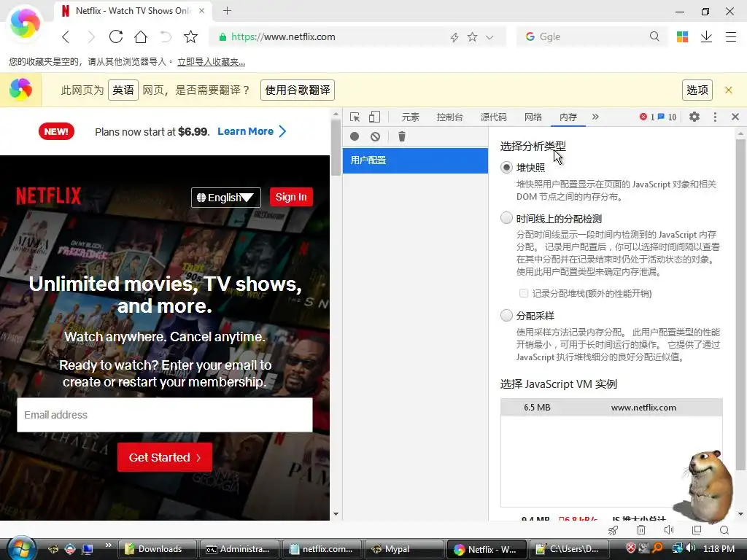Go back with the browser back arrow
Viewport: 747px width, 560px height.
[x=66, y=36]
